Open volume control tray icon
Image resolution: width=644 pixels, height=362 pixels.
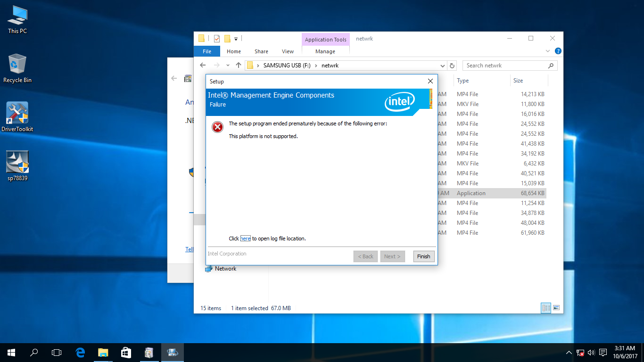tap(591, 353)
